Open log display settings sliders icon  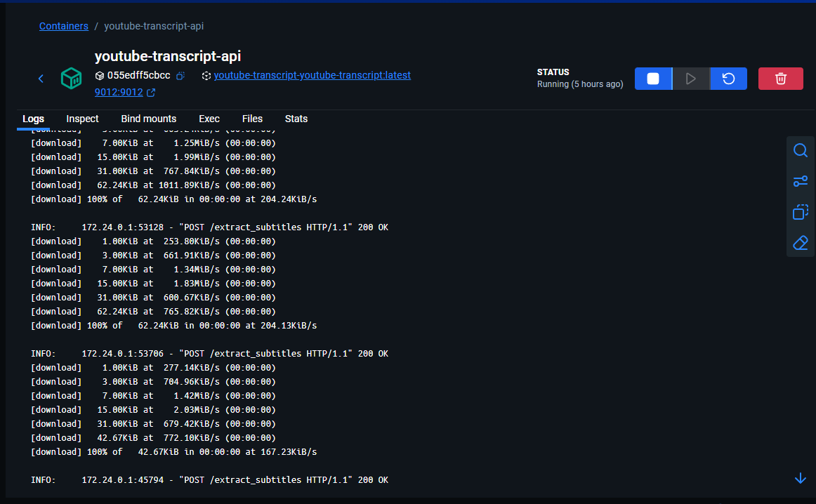click(801, 181)
